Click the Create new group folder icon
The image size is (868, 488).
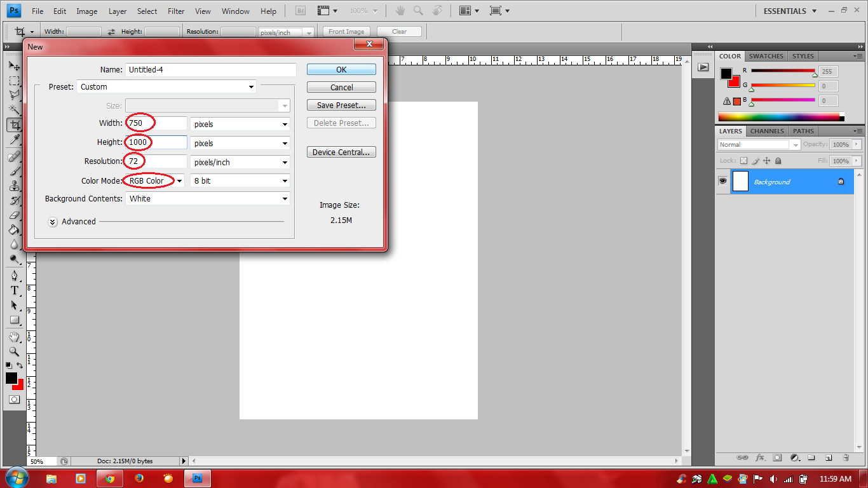[811, 457]
